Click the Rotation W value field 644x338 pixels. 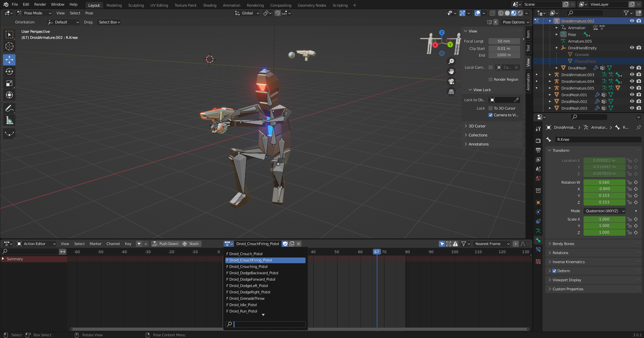tap(604, 182)
